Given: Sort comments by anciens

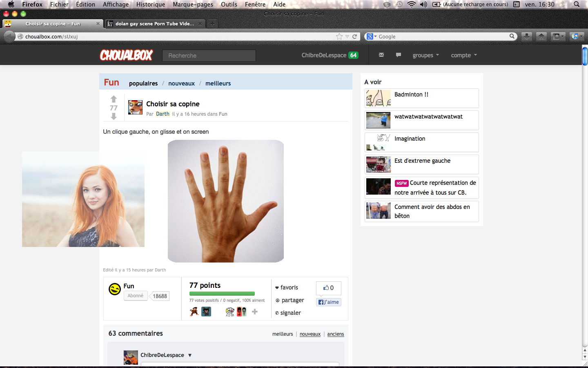Looking at the screenshot, I should 335,334.
